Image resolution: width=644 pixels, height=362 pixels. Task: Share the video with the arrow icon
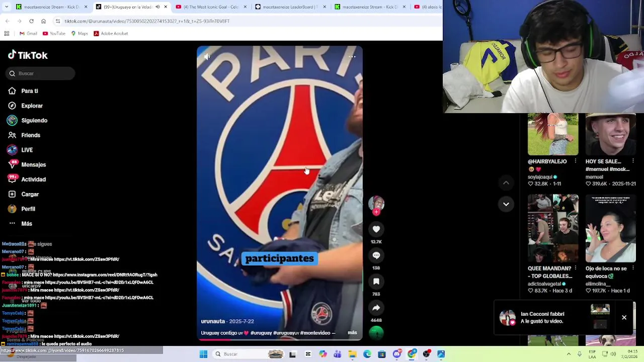point(376,308)
